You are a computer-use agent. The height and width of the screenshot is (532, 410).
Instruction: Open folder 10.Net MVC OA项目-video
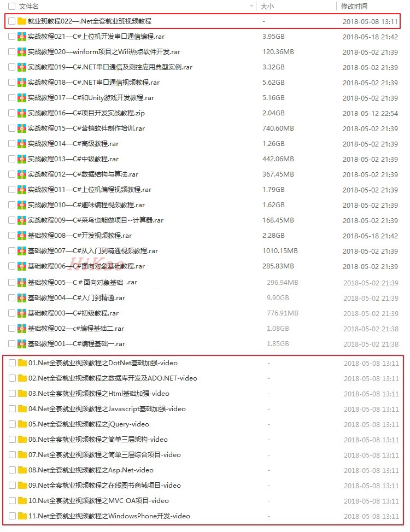coord(99,500)
